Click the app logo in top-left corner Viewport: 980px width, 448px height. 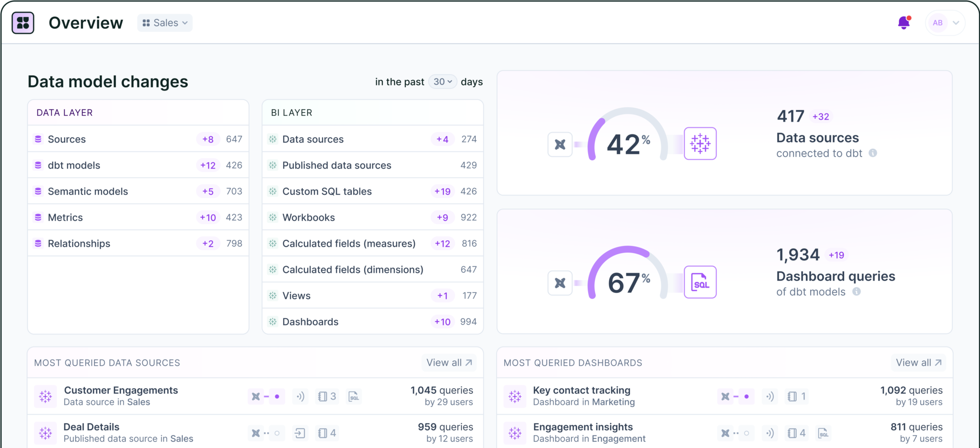[23, 23]
